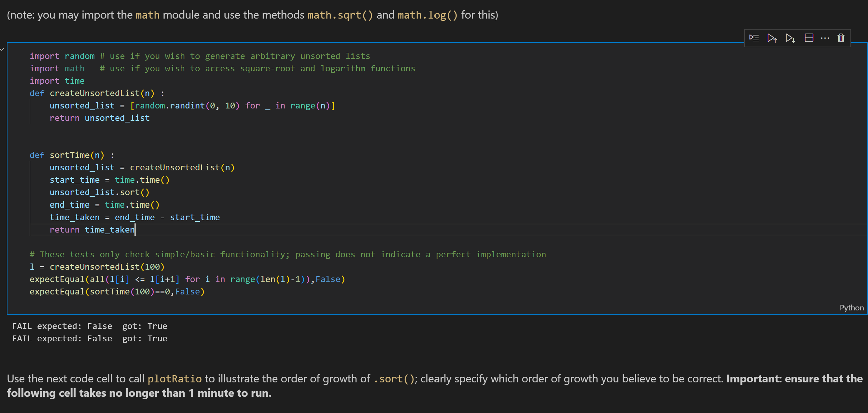The width and height of the screenshot is (868, 413).
Task: Split the code cell
Action: click(809, 38)
